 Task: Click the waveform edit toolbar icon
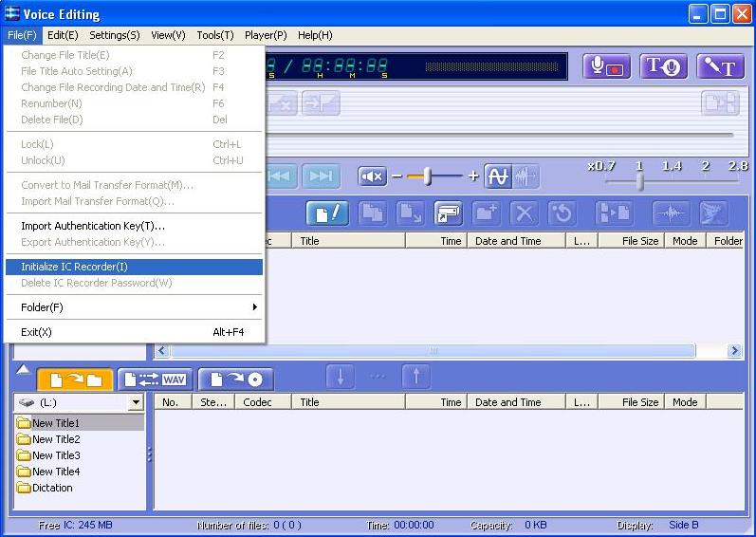pyautogui.click(x=671, y=213)
